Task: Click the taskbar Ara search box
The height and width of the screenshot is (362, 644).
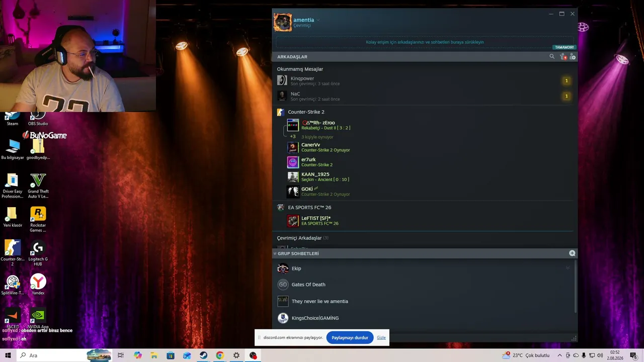Action: point(64,355)
